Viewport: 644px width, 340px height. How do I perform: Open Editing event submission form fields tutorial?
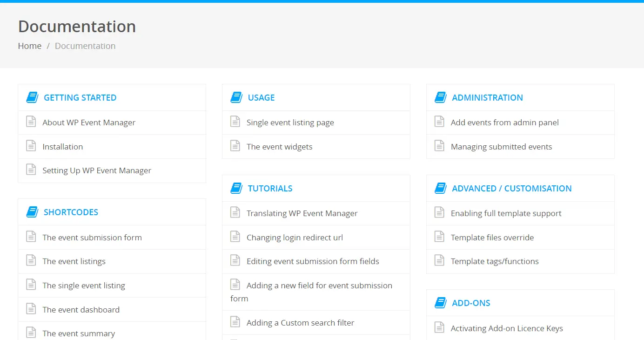point(313,261)
